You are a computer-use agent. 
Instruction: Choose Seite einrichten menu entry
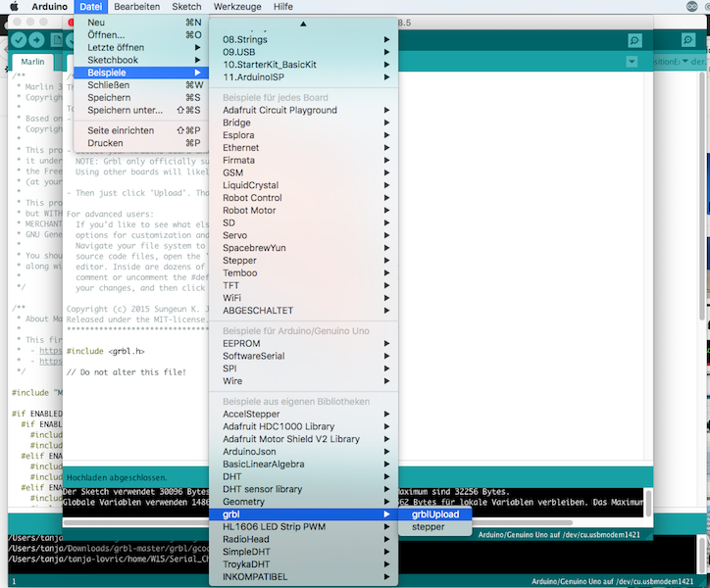[141, 130]
